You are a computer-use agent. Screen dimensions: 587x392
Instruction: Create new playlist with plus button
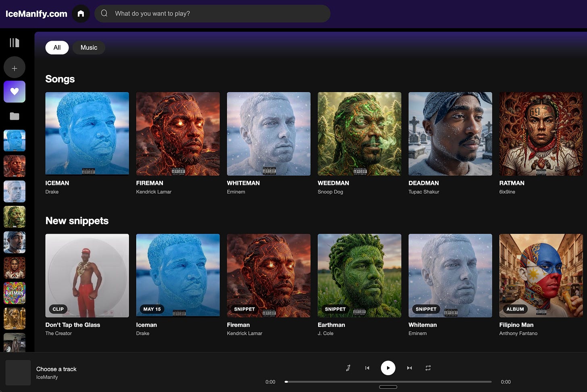point(15,67)
